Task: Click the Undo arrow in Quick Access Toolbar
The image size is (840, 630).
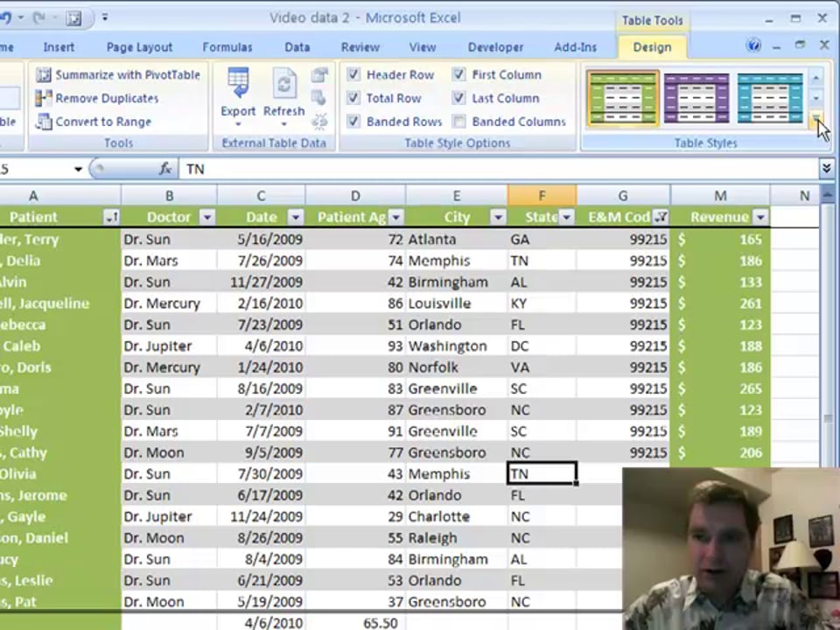Action: [6, 18]
